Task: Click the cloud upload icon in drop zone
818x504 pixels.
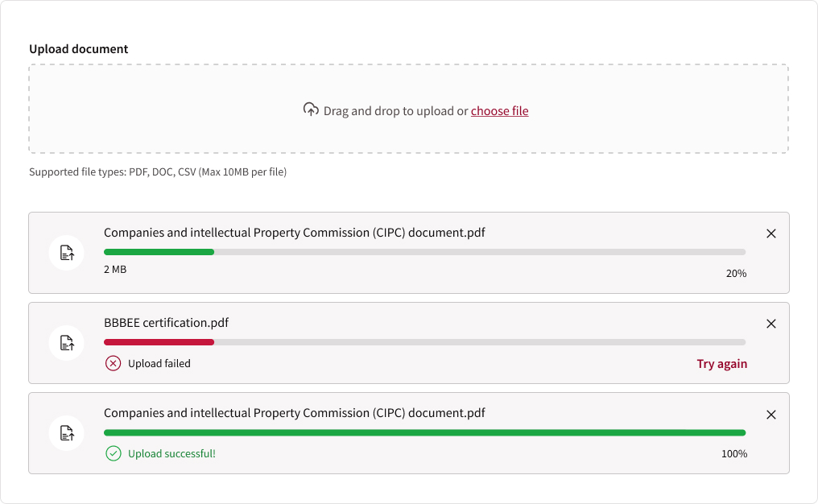Action: [x=311, y=109]
